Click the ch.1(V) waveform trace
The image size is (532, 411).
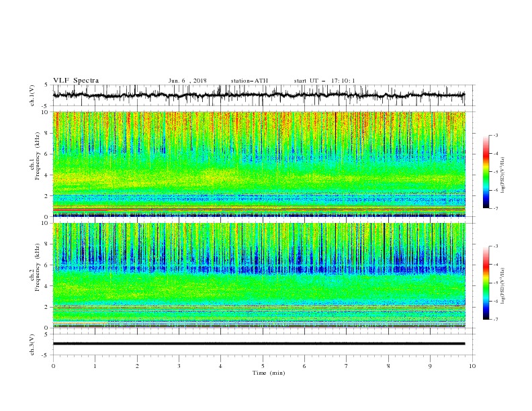[259, 95]
